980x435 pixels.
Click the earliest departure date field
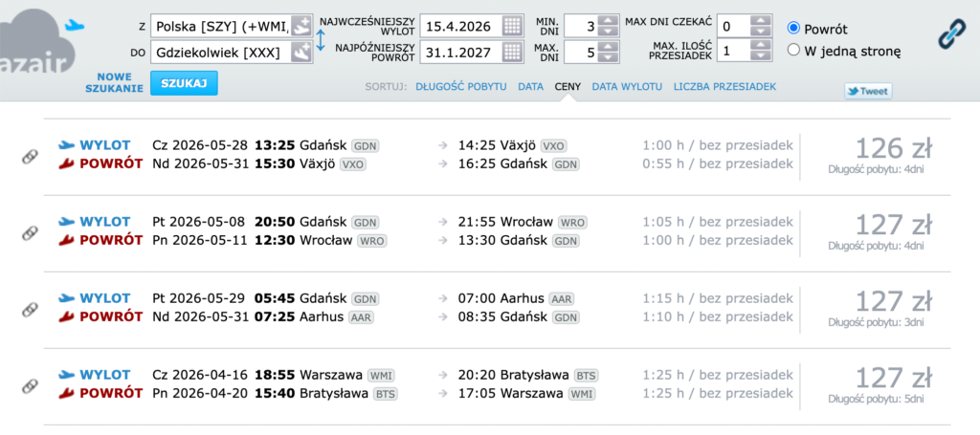[460, 26]
